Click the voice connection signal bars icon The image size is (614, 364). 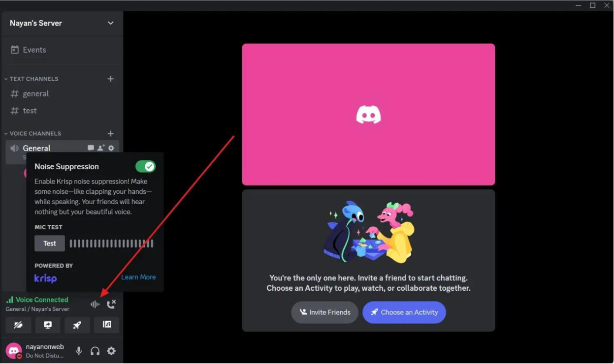point(10,300)
